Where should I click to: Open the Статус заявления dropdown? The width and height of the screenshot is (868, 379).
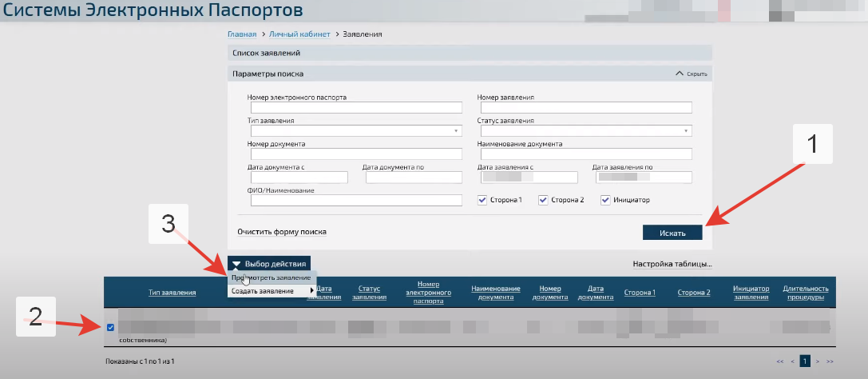pos(586,131)
